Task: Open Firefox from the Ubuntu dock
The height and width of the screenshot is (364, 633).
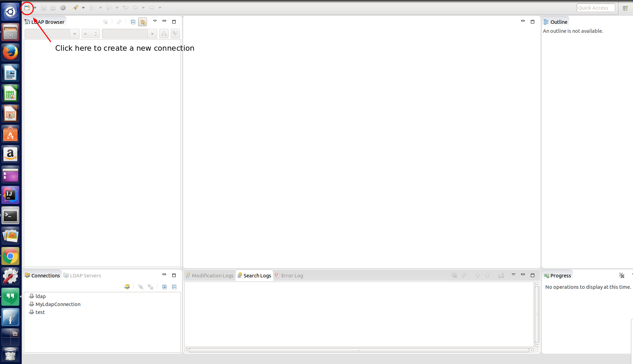Action: (10, 52)
